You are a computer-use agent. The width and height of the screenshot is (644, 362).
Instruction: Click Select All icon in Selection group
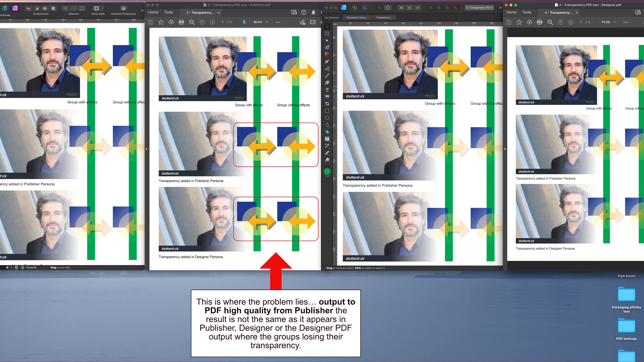tap(66, 8)
